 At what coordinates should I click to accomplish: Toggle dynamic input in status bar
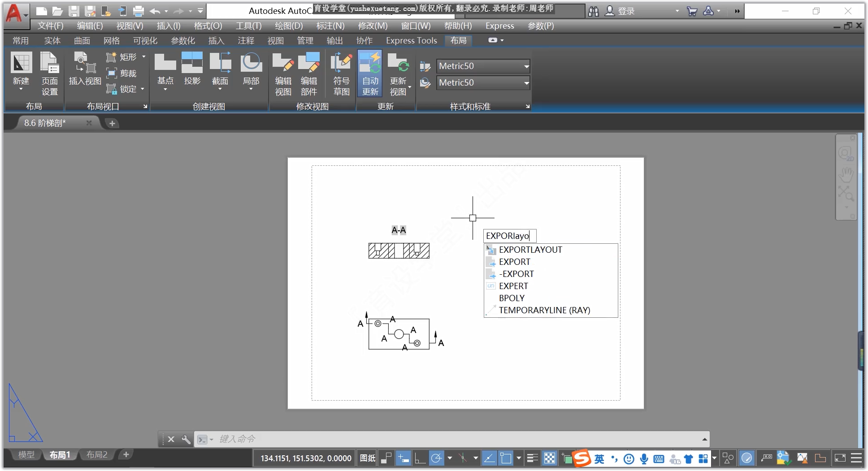[x=403, y=458]
